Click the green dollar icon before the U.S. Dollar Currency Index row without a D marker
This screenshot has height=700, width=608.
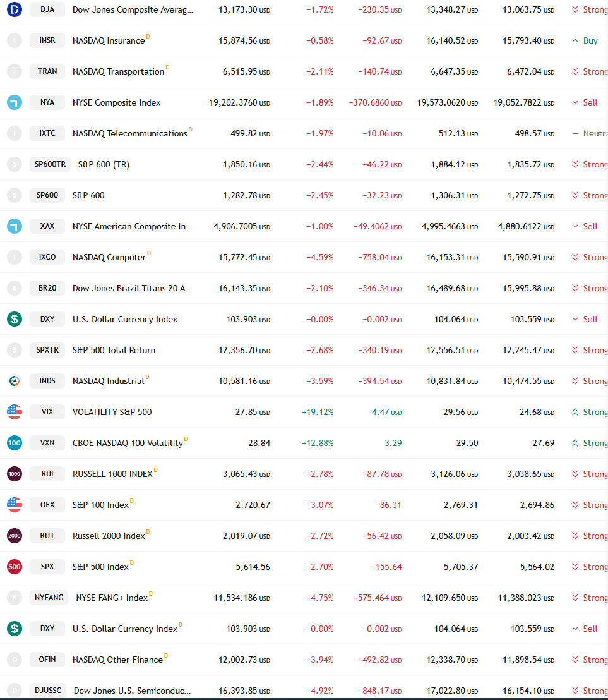pos(15,319)
